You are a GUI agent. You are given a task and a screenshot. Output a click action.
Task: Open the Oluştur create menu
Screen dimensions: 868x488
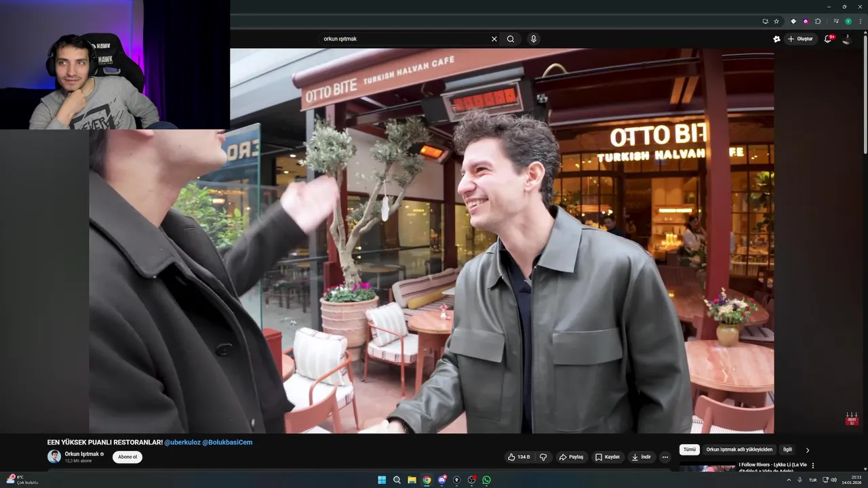(x=800, y=39)
